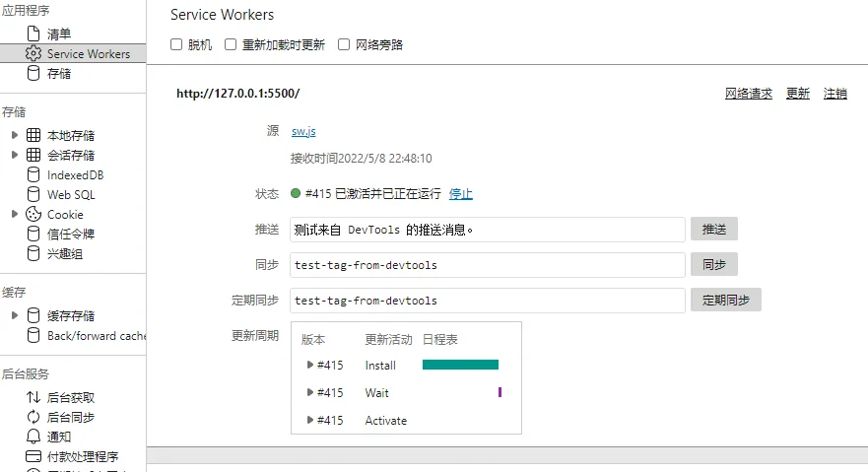The image size is (868, 472).
Task: Open 后台同步 under 后台服务
Action: point(73,417)
